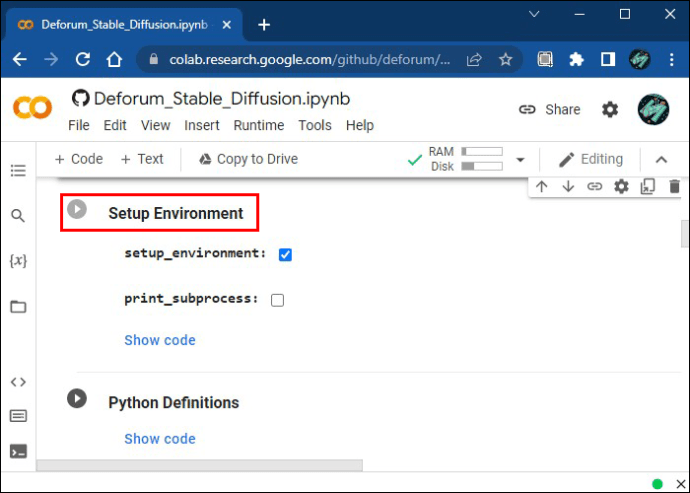Bookmark this page with the star icon

click(x=506, y=59)
